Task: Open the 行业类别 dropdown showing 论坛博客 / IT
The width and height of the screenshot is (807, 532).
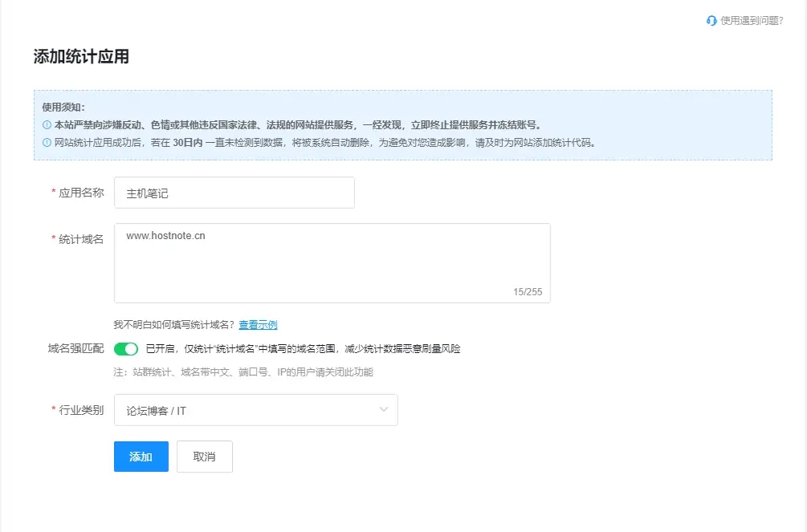Action: click(x=255, y=410)
